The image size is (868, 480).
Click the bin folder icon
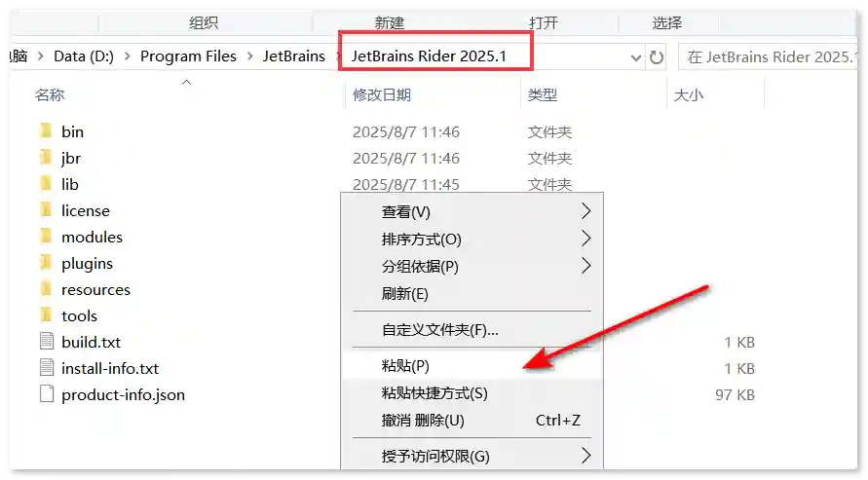tap(45, 131)
